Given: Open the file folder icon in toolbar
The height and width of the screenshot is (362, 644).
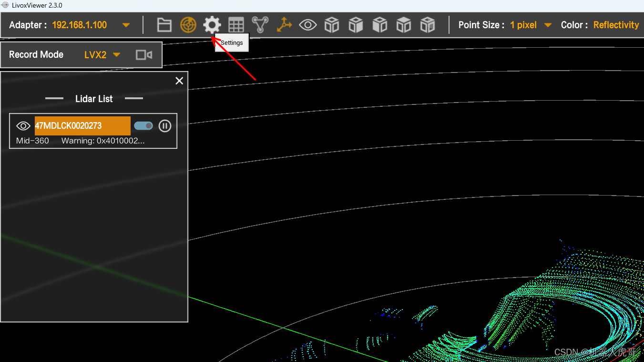Looking at the screenshot, I should click(x=164, y=25).
